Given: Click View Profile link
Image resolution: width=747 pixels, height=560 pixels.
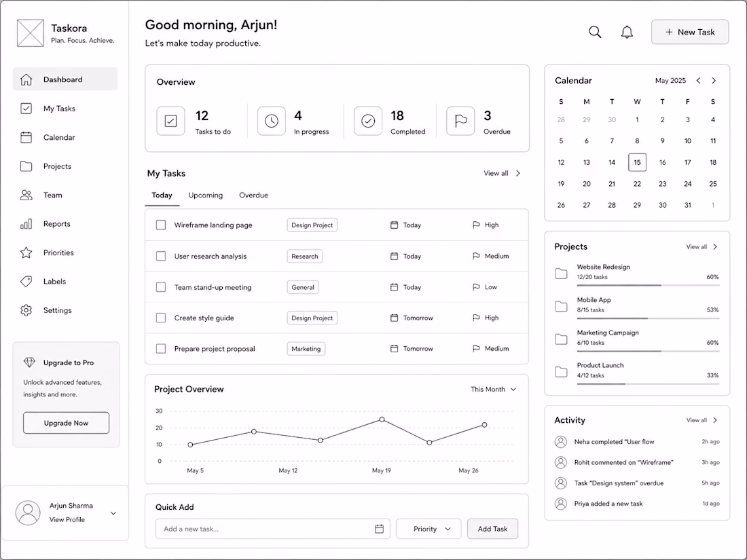Looking at the screenshot, I should point(67,519).
